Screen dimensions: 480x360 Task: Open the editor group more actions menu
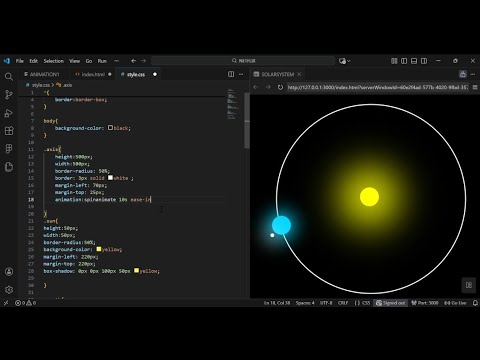click(241, 74)
